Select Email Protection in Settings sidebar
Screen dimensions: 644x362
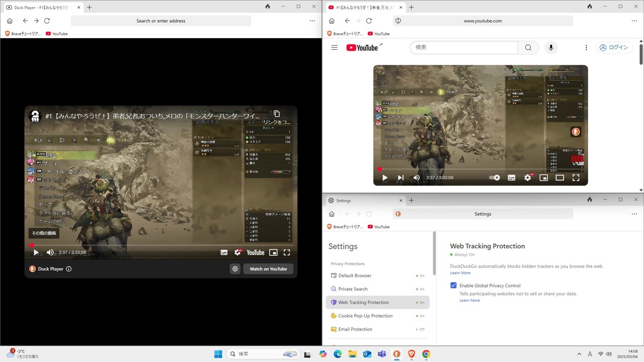click(377, 329)
